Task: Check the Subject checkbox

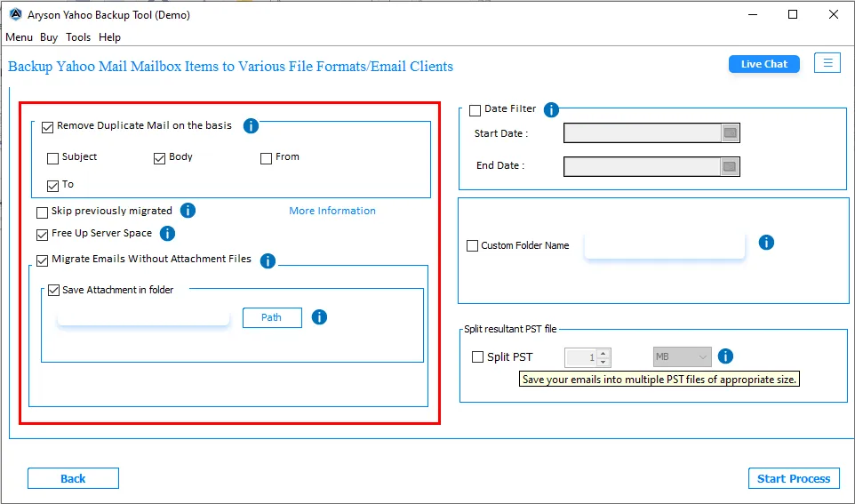Action: click(53, 158)
